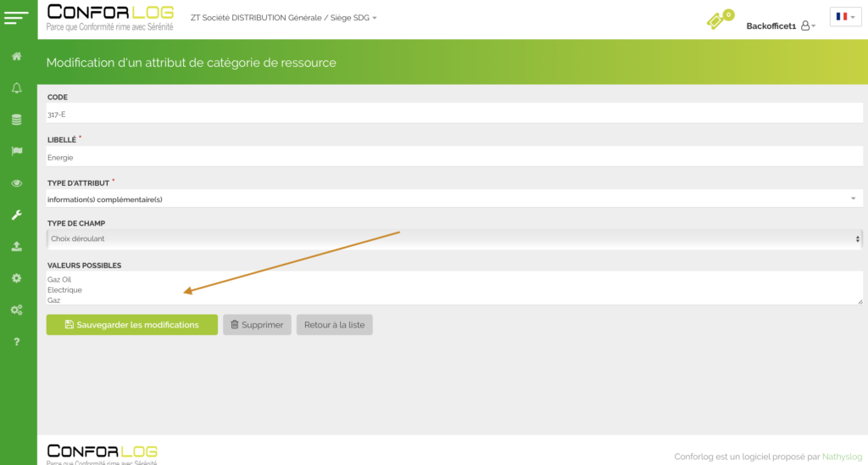Screen dimensions: 868x465
Task: Click the database stack icon in the sidebar
Action: pos(16,120)
